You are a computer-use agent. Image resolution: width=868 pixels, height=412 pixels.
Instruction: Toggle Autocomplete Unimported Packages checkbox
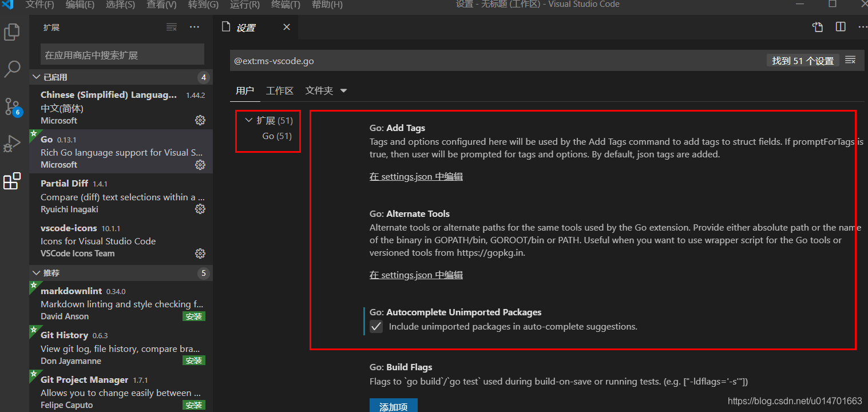(x=376, y=327)
